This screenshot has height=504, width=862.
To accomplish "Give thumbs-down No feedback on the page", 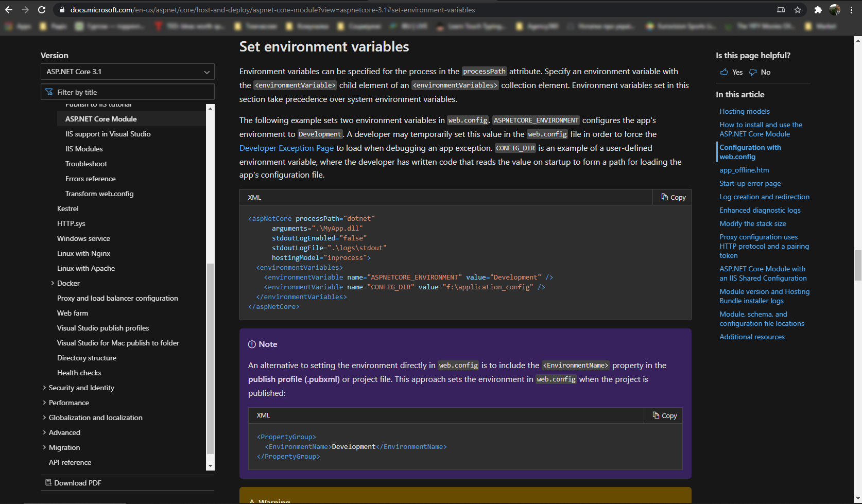I will (x=759, y=72).
